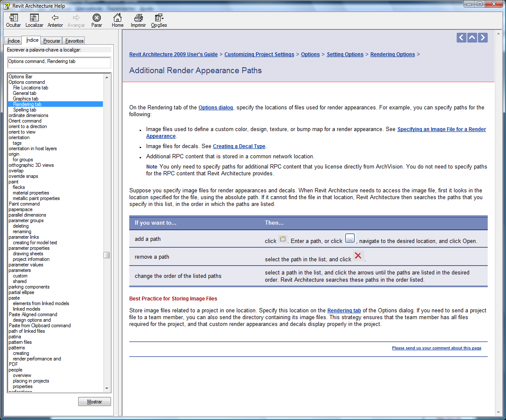
Task: Click the index list scroll down arrow
Action: point(107,389)
